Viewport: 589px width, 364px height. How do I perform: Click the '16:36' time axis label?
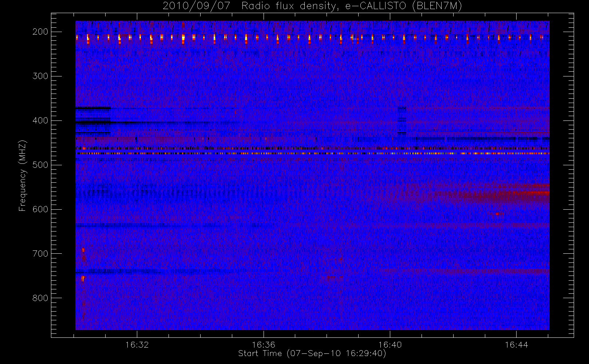[x=264, y=345]
